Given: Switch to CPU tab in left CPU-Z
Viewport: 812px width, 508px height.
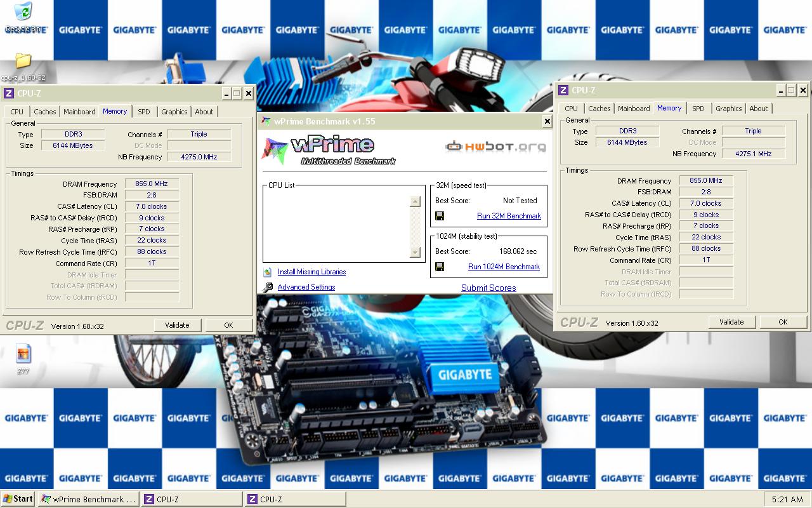Looking at the screenshot, I should (17, 112).
